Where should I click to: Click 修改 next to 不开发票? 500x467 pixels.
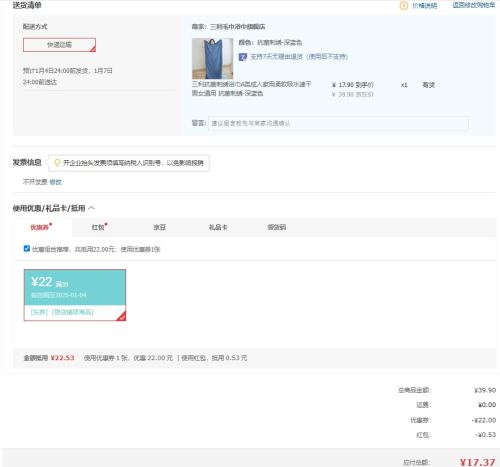[55, 182]
